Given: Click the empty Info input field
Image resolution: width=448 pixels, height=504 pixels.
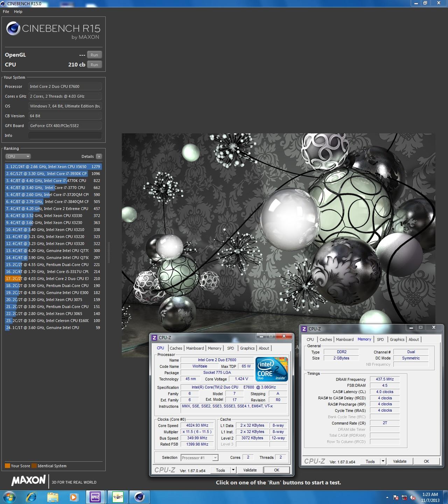Looking at the screenshot, I should tap(65, 135).
